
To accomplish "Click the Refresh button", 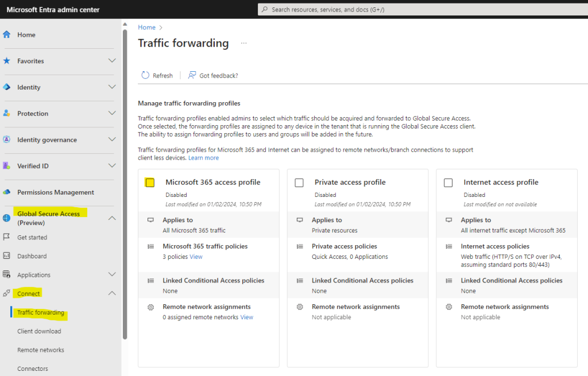I will pyautogui.click(x=157, y=75).
